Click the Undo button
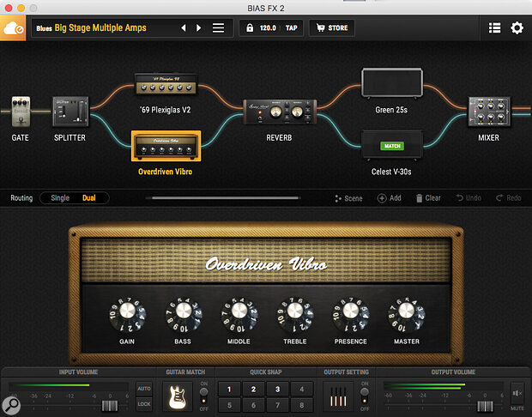The width and height of the screenshot is (532, 417). pyautogui.click(x=469, y=198)
